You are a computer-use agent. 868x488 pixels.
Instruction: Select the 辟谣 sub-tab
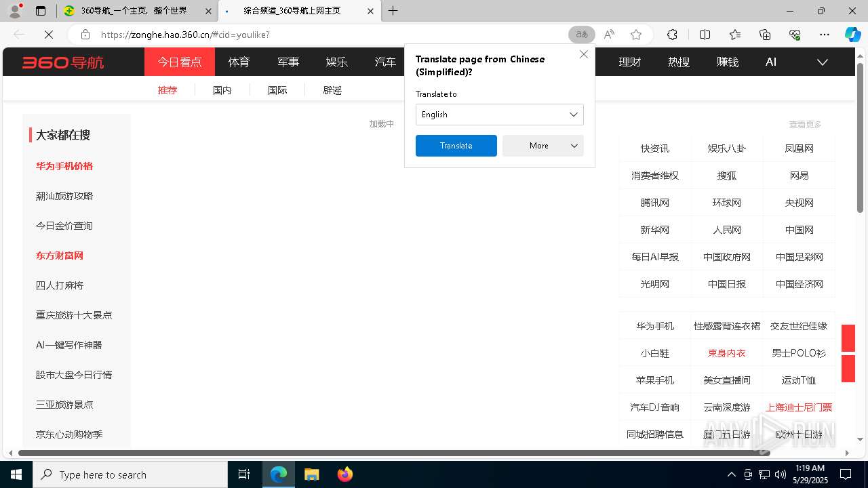[332, 90]
